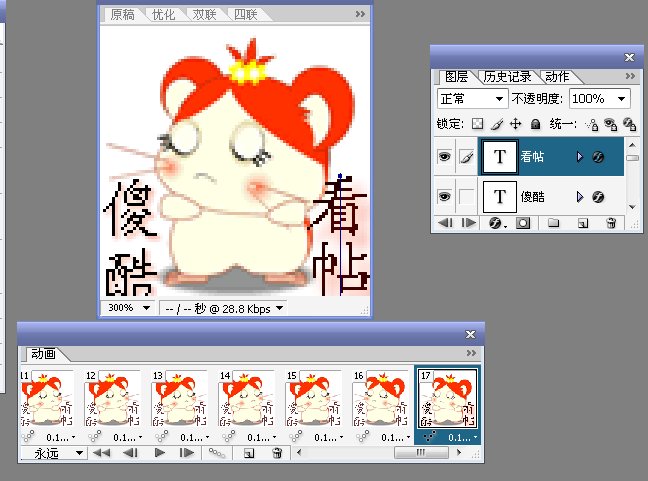Viewport: 648px width, 481px height.
Task: Click Layers panel scrollbar up arrow
Action: [x=632, y=145]
